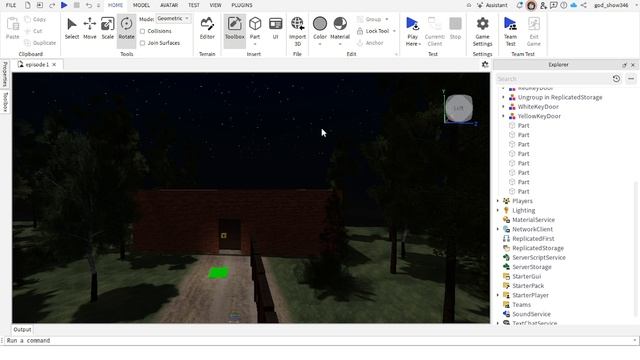Open the Properties side tab
The height and width of the screenshot is (360, 640).
(x=5, y=74)
